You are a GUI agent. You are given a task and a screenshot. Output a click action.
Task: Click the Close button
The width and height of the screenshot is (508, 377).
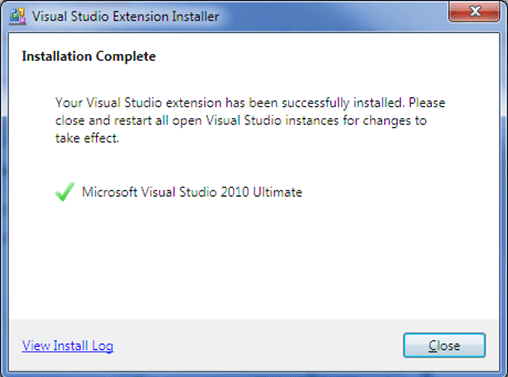[444, 345]
